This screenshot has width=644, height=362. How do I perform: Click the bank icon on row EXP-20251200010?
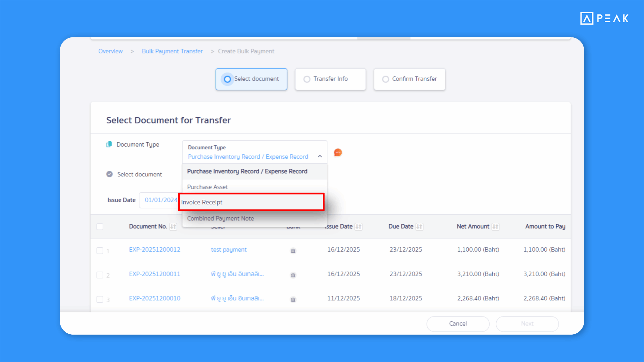293,299
